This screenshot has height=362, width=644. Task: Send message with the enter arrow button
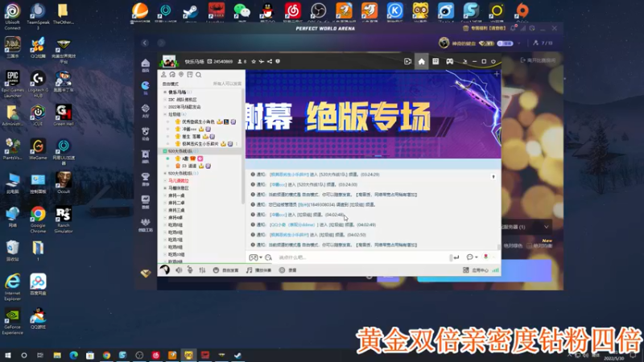click(x=456, y=257)
